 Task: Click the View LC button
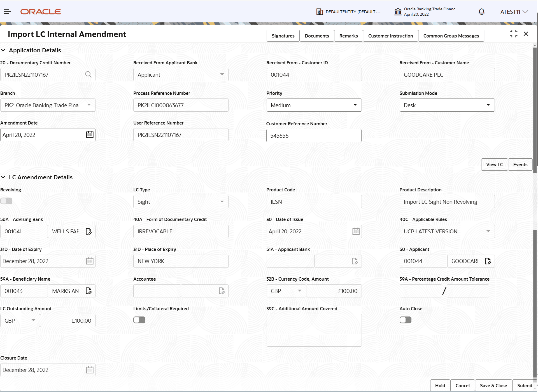pyautogui.click(x=494, y=165)
